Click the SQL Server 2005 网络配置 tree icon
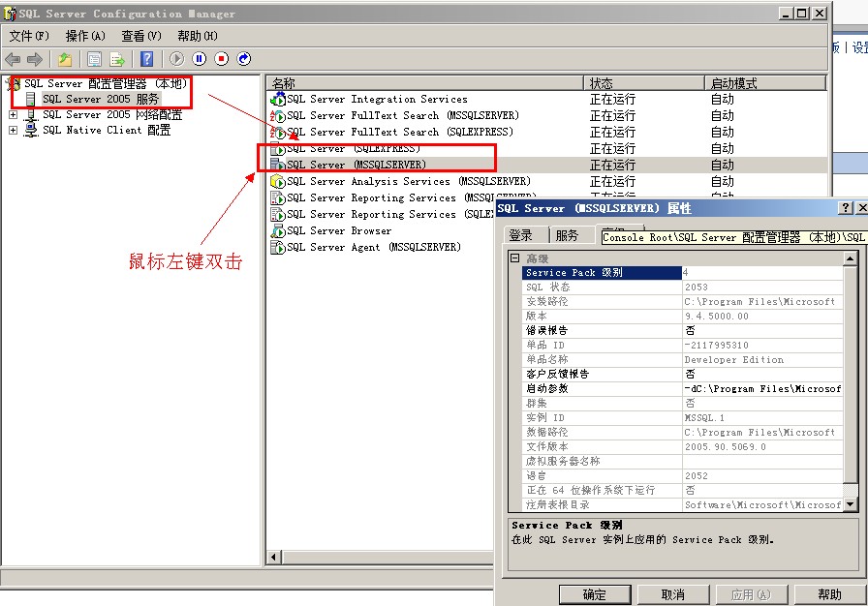The image size is (868, 606). point(31,114)
